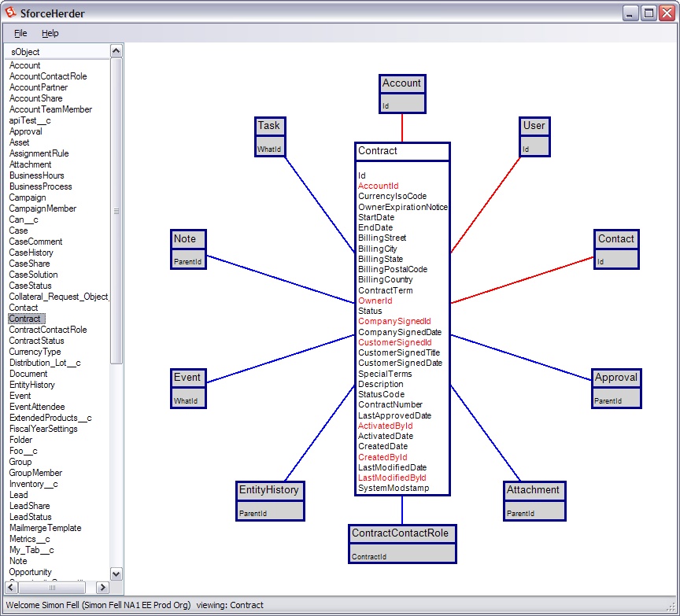This screenshot has height=616, width=680.
Task: Click the Contact node in the diagram
Action: click(x=616, y=249)
